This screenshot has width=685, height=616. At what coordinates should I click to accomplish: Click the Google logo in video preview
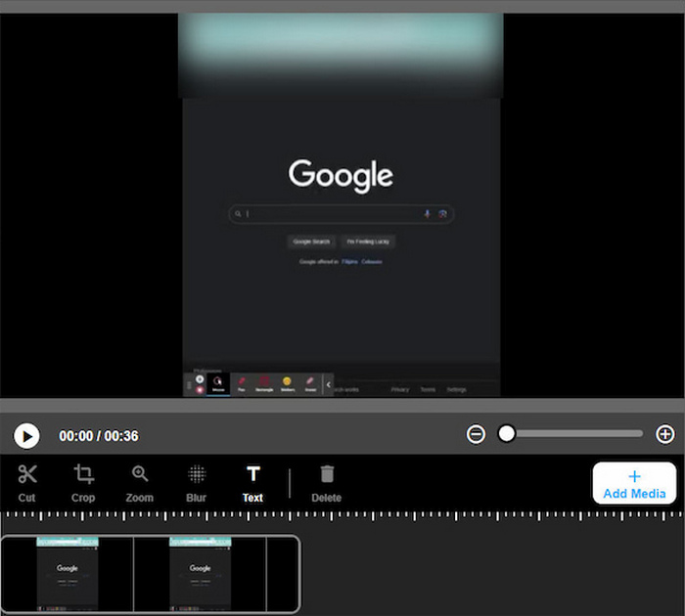[x=341, y=176]
